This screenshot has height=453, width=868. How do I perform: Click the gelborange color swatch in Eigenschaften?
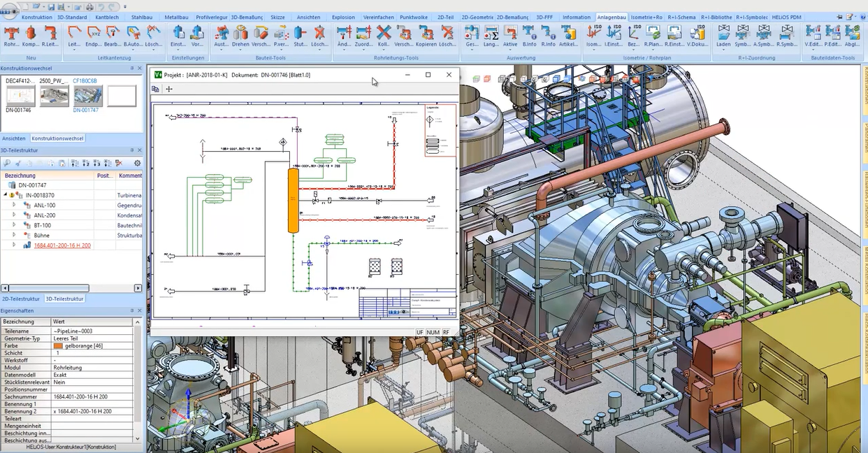[58, 346]
